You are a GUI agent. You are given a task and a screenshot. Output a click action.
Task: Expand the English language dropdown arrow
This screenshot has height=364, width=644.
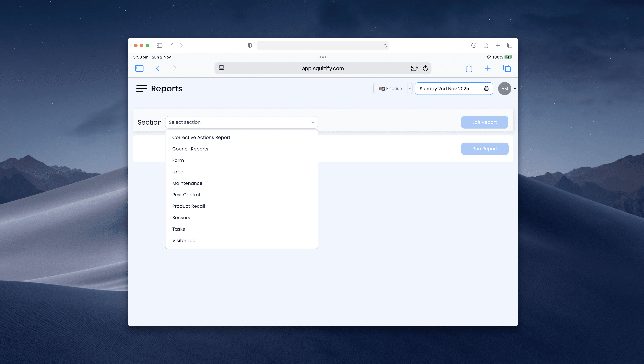[410, 89]
